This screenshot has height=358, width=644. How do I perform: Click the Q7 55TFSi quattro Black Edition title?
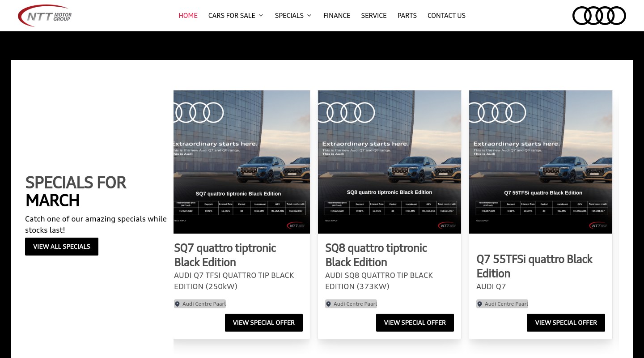point(534,266)
